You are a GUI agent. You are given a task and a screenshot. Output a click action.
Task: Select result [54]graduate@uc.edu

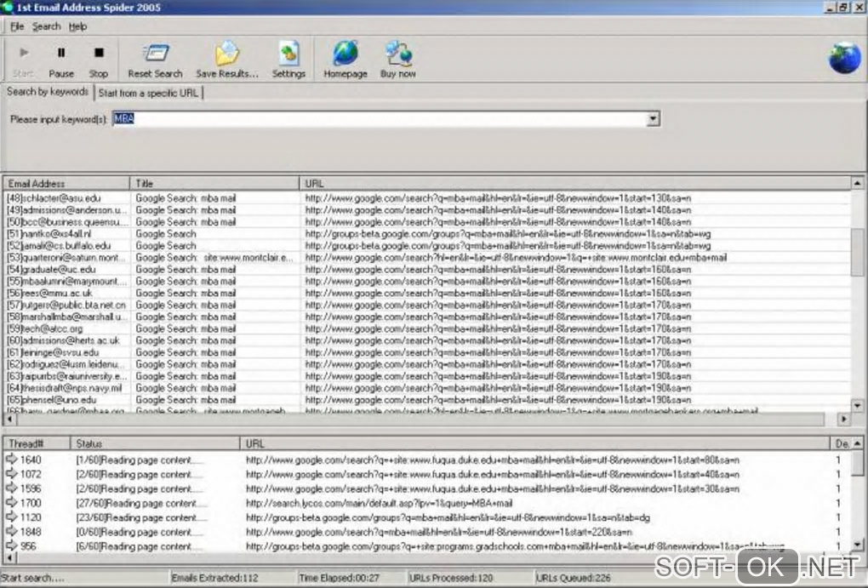click(51, 270)
